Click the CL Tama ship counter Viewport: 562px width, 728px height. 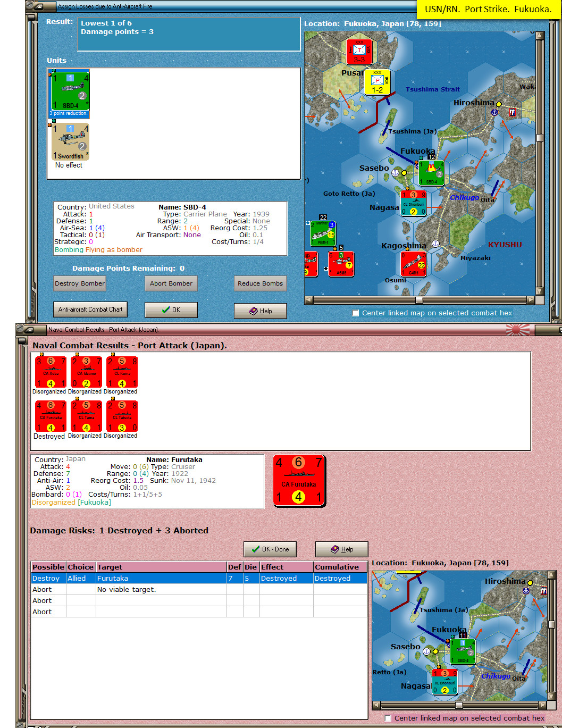[86, 416]
